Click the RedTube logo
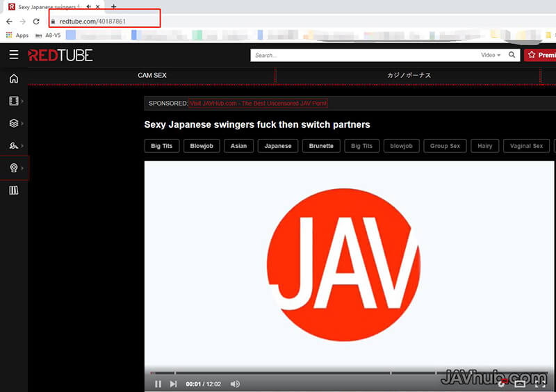The image size is (556, 392). (60, 55)
